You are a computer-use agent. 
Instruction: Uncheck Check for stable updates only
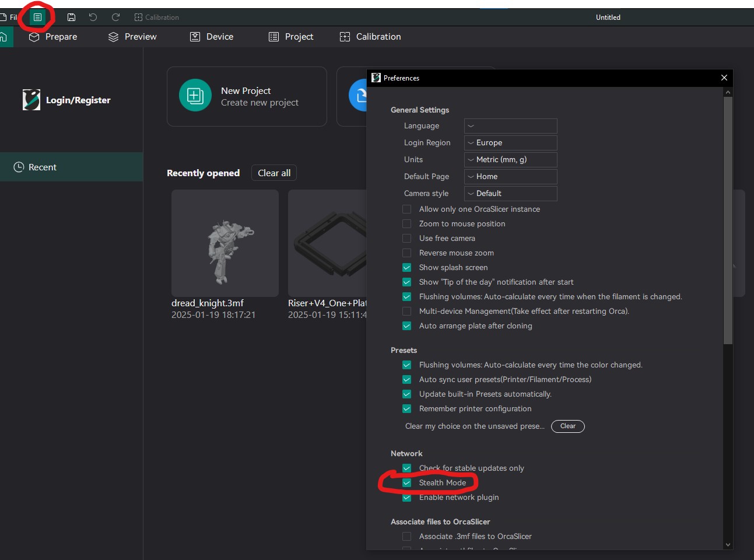pos(407,468)
